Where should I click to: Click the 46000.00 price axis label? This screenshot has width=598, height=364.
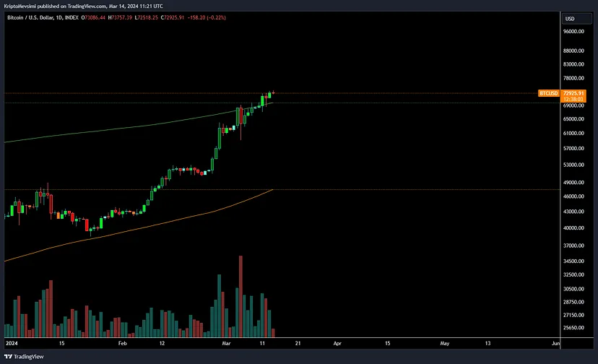pyautogui.click(x=573, y=196)
